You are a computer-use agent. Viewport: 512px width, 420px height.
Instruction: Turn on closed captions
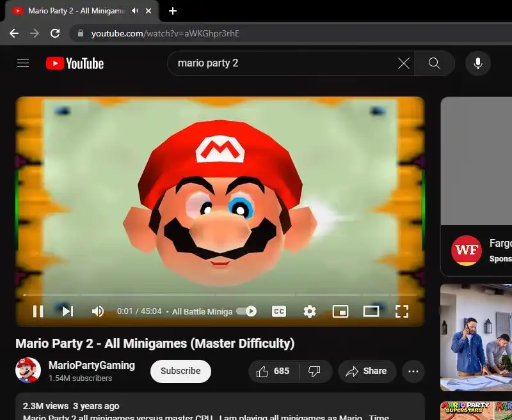point(279,311)
